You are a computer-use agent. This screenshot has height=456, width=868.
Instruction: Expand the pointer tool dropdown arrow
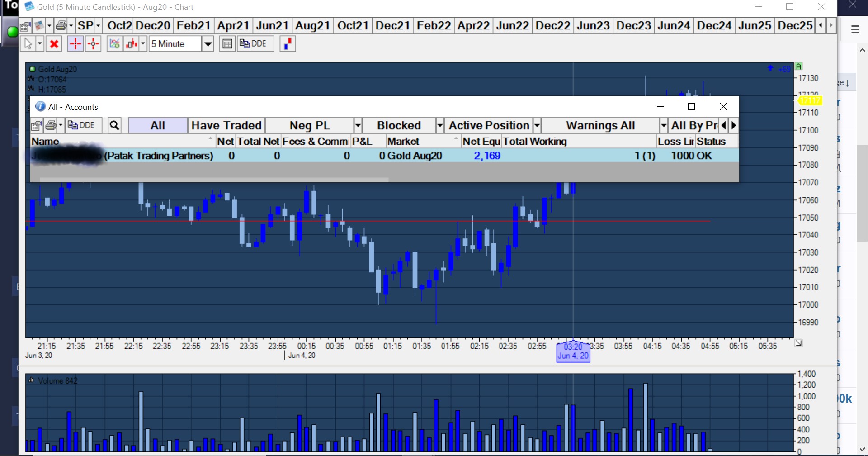[x=40, y=44]
